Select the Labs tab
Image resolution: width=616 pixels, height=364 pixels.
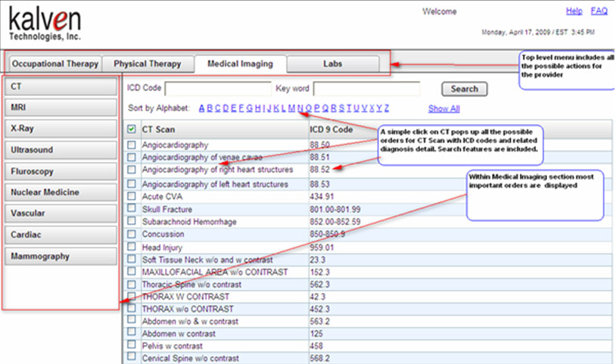pyautogui.click(x=332, y=64)
